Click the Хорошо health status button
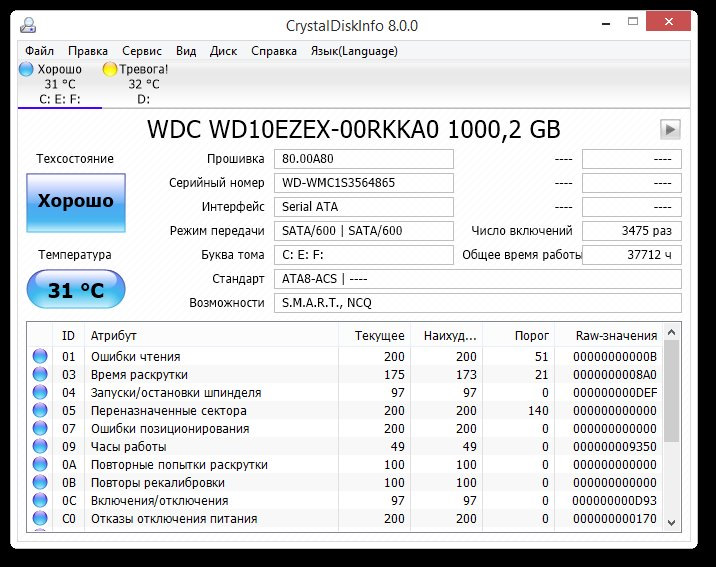This screenshot has height=567, width=716. pyautogui.click(x=76, y=202)
